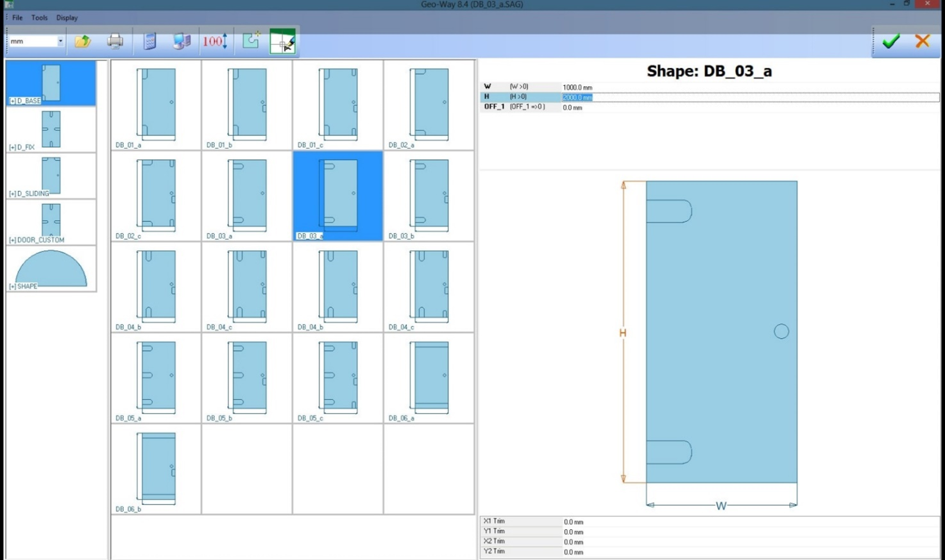Confirm with the green checkmark icon

point(891,42)
